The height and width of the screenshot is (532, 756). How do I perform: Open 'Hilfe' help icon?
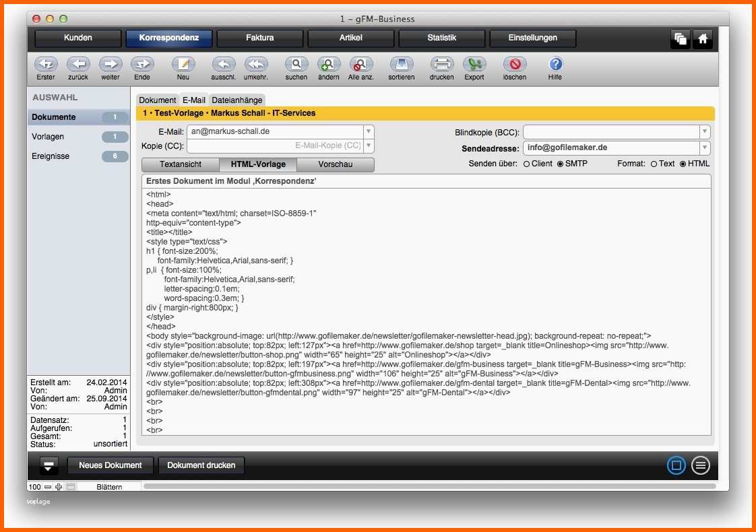click(x=555, y=64)
